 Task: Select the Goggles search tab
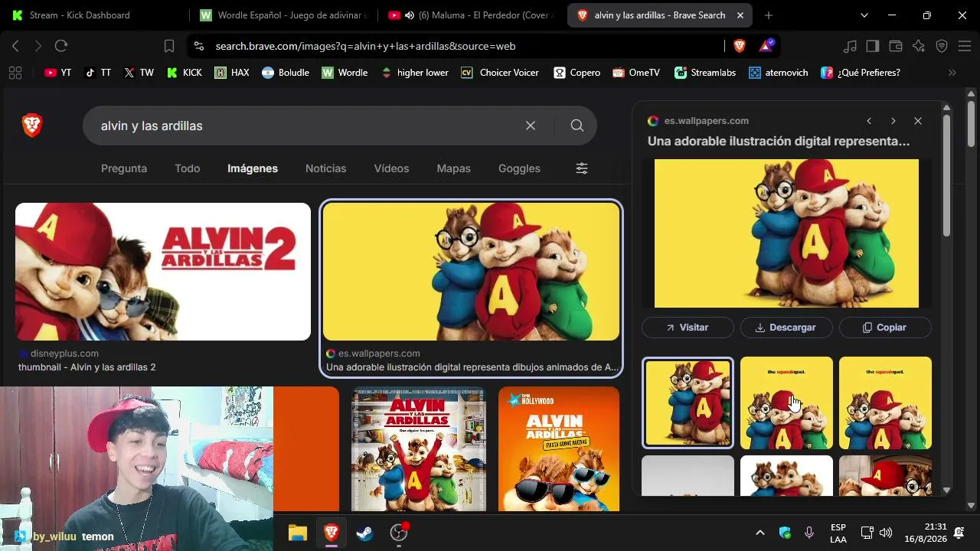[x=519, y=168]
